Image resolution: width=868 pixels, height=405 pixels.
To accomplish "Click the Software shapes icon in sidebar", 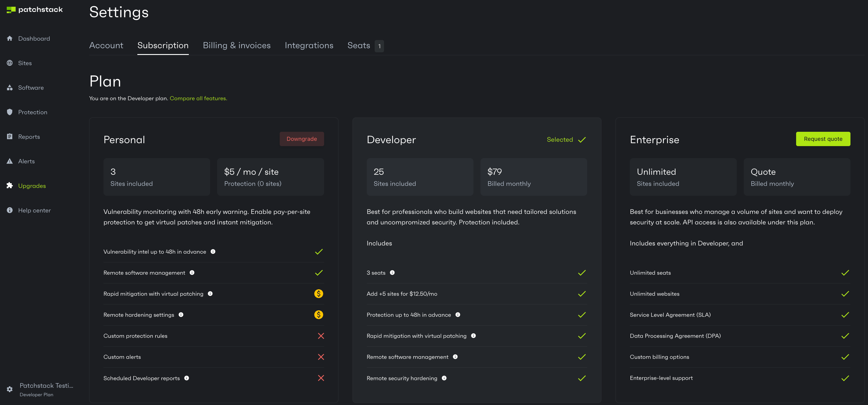I will tap(10, 88).
